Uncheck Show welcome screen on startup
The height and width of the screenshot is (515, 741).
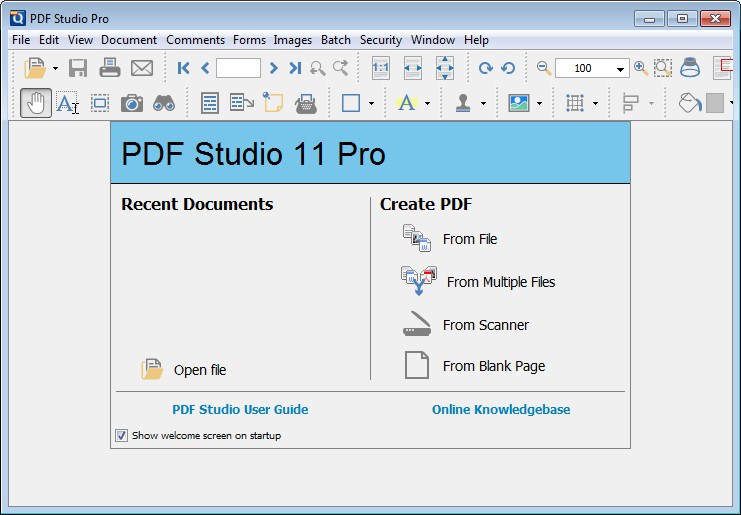coord(121,435)
